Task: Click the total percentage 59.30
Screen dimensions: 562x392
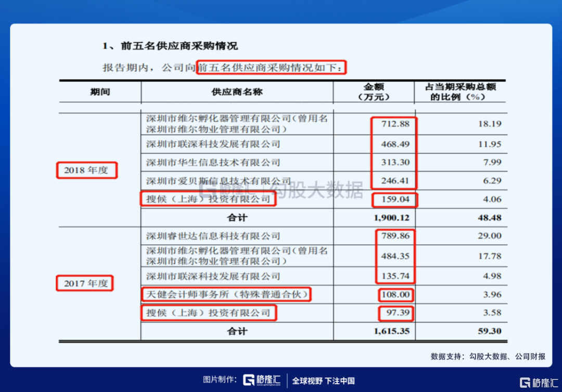Action: [490, 331]
